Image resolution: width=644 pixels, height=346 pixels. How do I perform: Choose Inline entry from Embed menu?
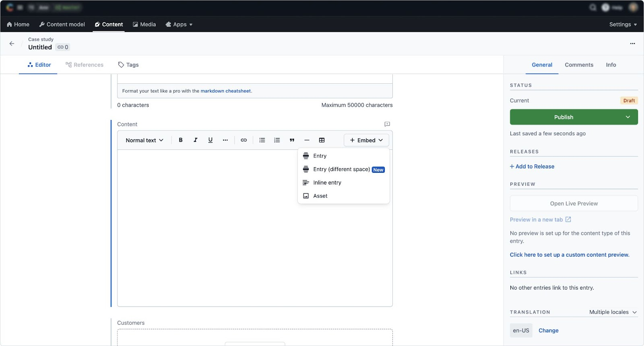click(344, 182)
